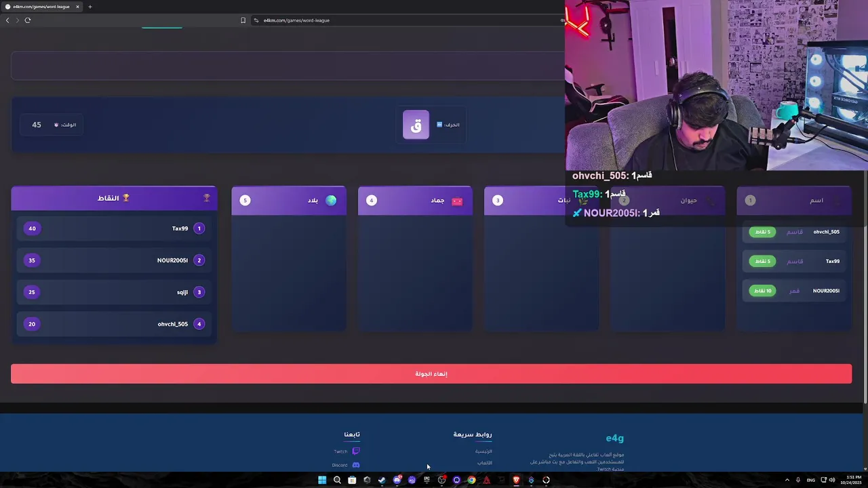Click the red icon in جماد column header
This screenshot has height=488, width=868.
[x=457, y=201]
